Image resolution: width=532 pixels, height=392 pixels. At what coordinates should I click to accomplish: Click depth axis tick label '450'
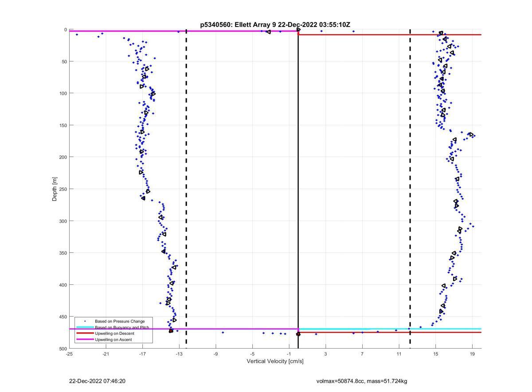63,317
